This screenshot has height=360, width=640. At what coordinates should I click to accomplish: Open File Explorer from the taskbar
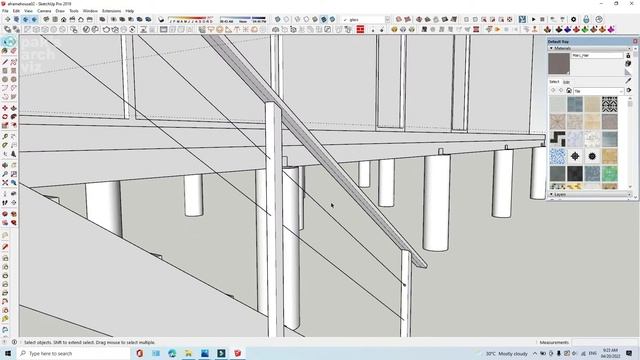coord(188,353)
